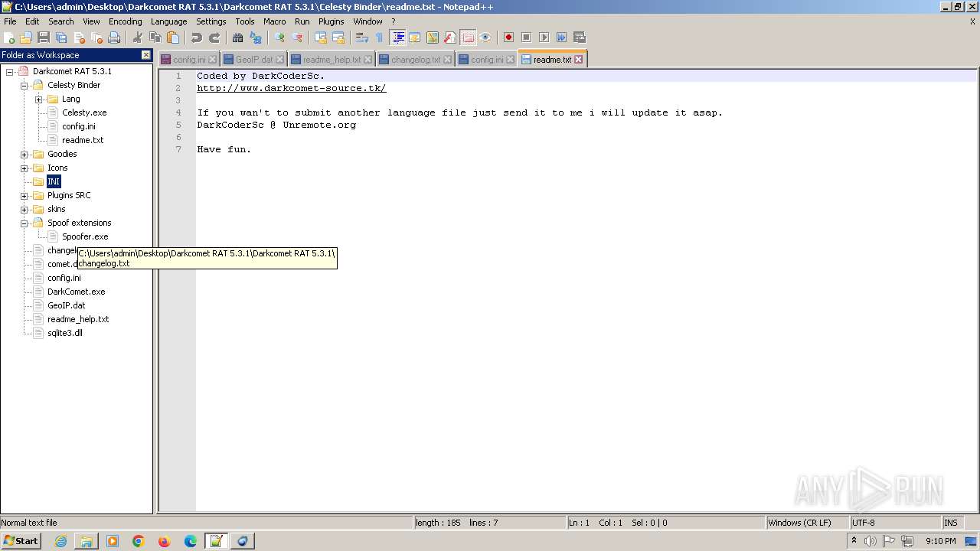Save the current recorded macro icon
Screen dimensions: 980x551
pyautogui.click(x=580, y=37)
